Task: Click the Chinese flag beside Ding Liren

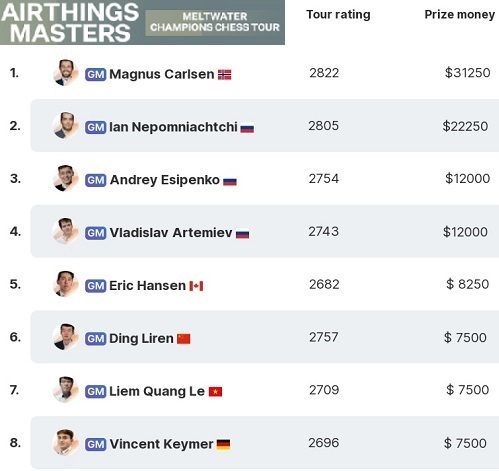Action: (x=184, y=339)
